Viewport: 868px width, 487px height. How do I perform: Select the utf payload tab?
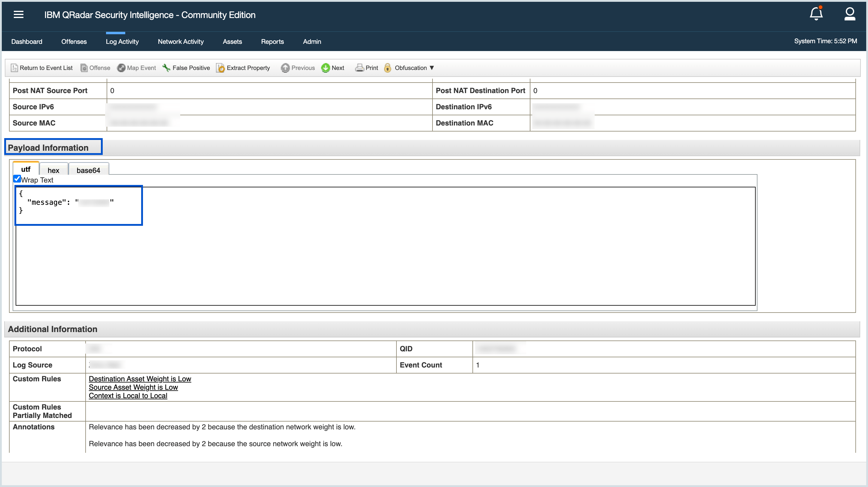26,169
